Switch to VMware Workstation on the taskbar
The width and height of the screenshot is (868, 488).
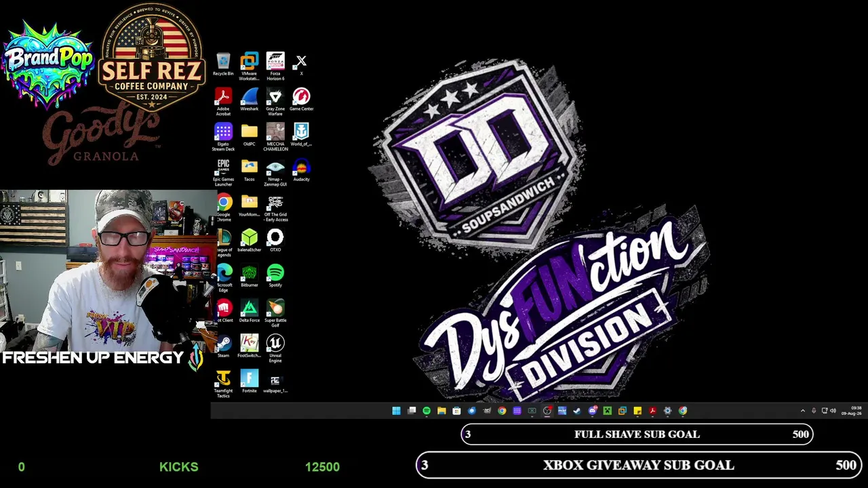(623, 411)
